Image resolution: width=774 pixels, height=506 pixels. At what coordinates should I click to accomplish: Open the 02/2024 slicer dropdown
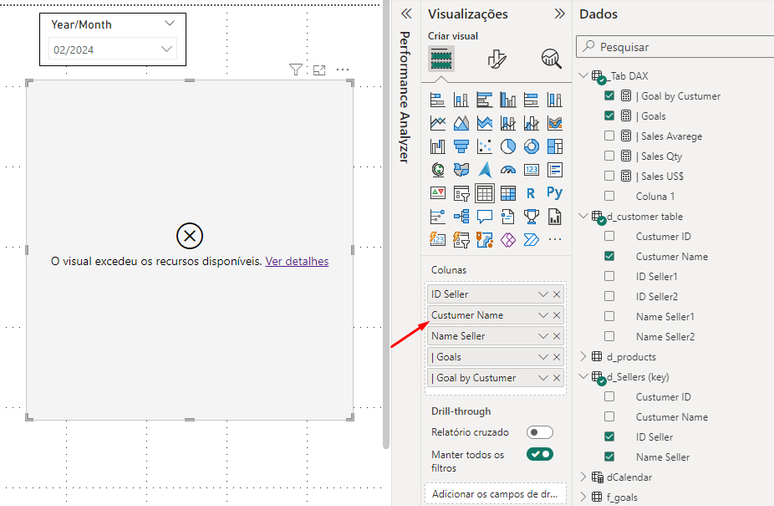166,49
